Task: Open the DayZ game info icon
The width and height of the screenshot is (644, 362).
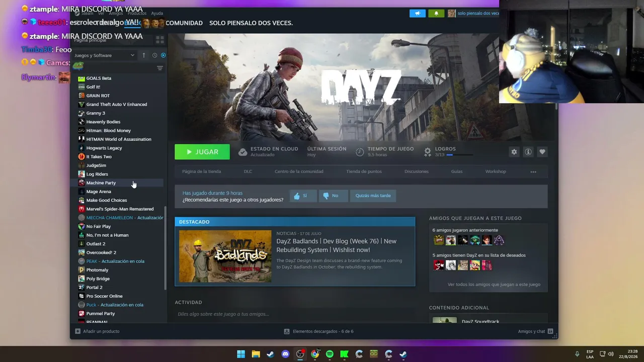Action: click(x=528, y=152)
